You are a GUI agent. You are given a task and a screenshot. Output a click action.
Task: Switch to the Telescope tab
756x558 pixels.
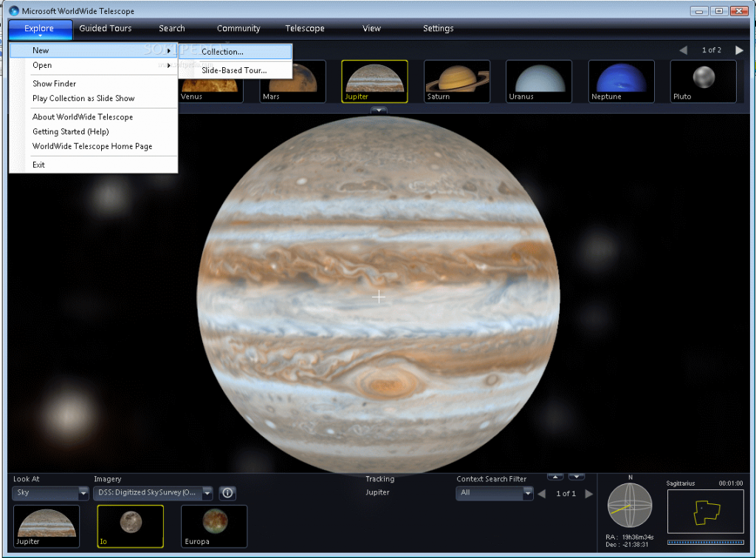304,29
